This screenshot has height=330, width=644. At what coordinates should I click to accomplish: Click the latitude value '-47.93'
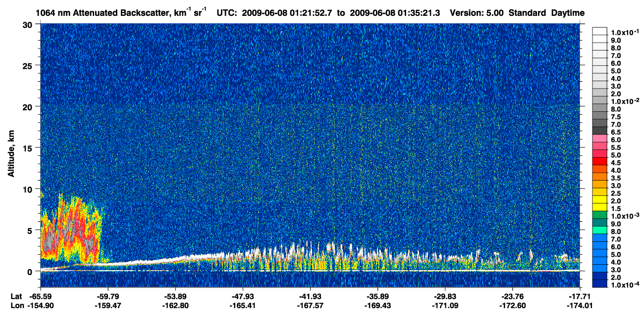[x=242, y=296]
